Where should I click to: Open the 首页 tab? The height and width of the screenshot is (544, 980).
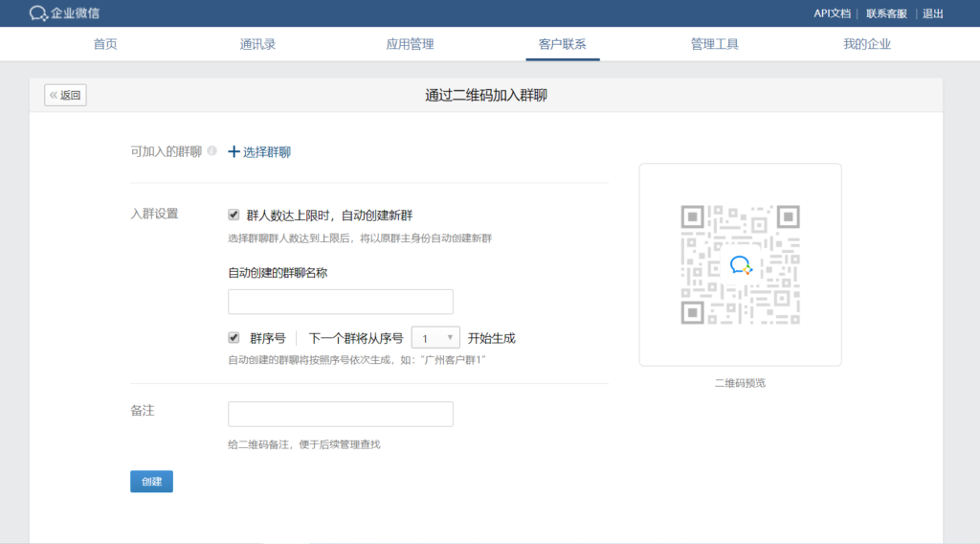point(105,44)
